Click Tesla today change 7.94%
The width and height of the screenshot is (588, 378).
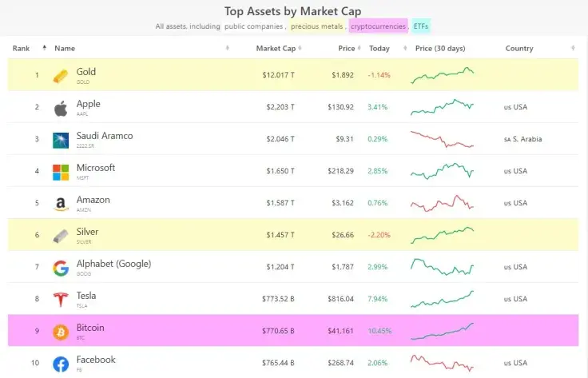[377, 299]
